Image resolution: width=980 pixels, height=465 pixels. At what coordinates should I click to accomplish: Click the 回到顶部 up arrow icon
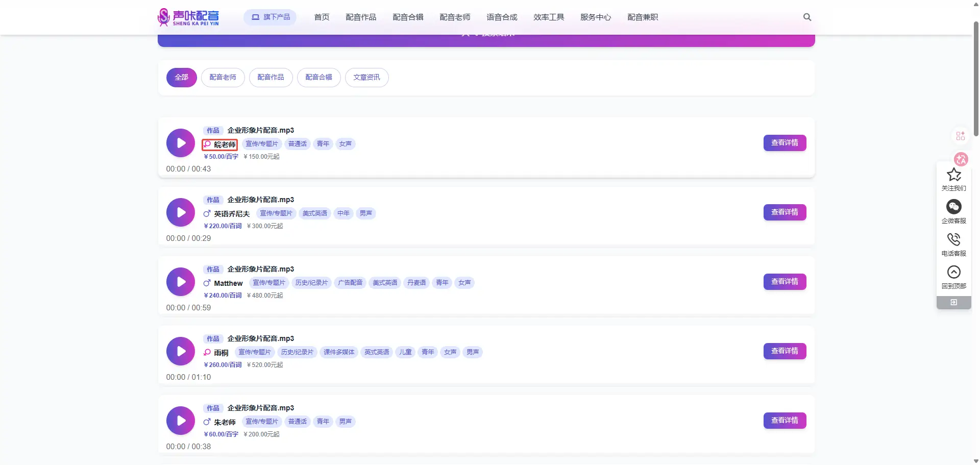point(953,272)
